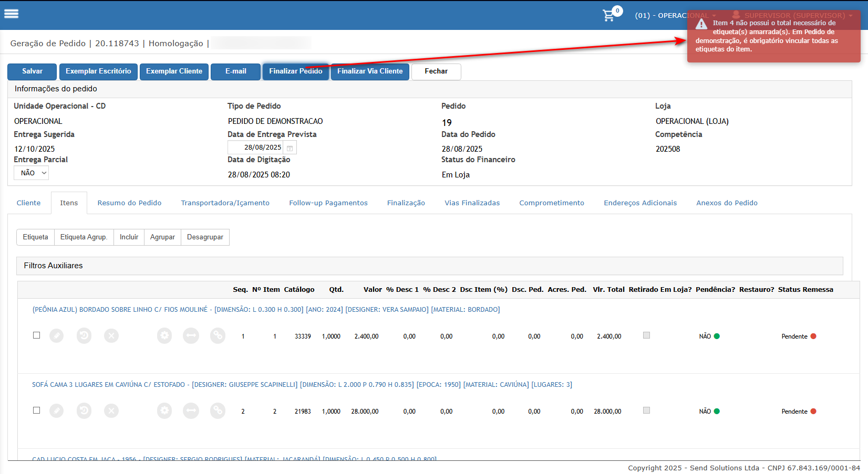This screenshot has width=868, height=474.
Task: Dismiss the red warning notification about Item 4
Action: coord(773,37)
